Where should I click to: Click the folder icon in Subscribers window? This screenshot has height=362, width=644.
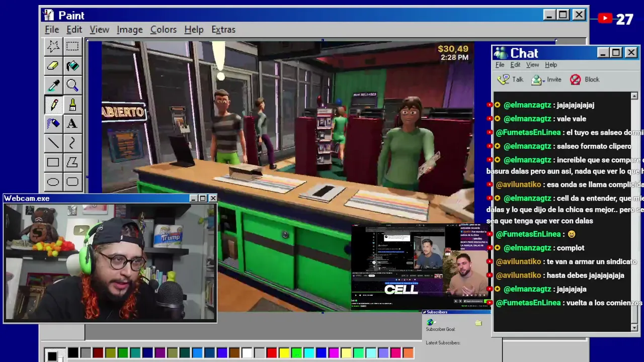pyautogui.click(x=478, y=322)
